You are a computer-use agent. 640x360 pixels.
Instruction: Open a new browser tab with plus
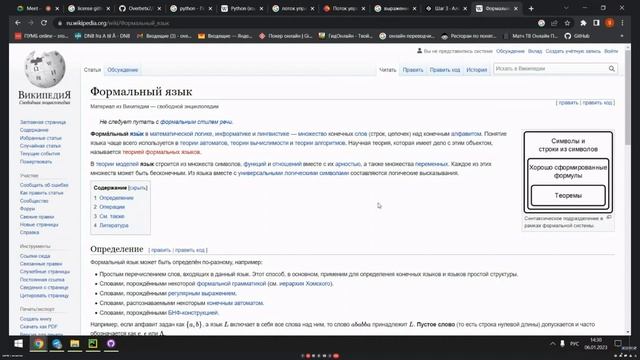pyautogui.click(x=531, y=9)
